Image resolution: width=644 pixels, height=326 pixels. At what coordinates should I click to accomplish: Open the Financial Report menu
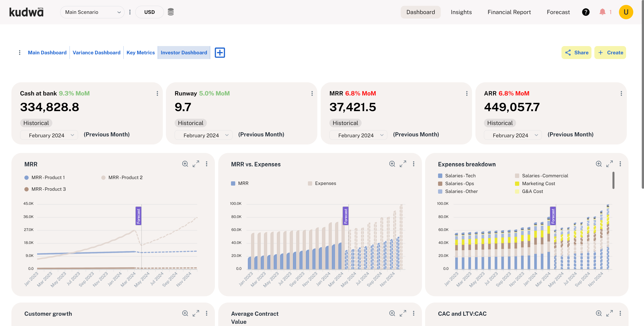[x=509, y=12]
